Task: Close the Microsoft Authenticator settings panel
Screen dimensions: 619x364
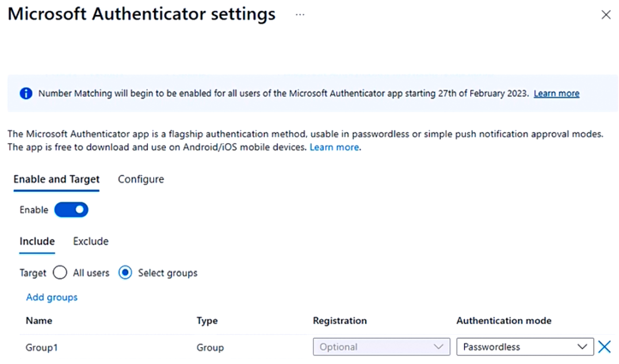Action: point(606,15)
